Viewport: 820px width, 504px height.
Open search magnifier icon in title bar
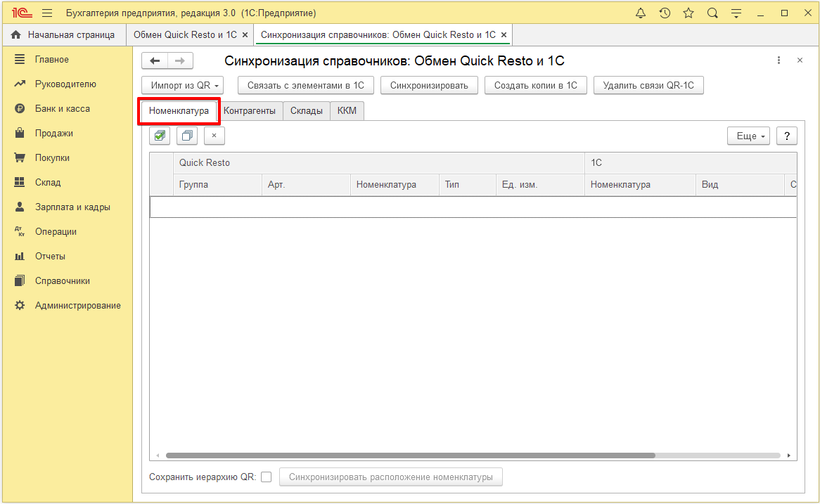tap(712, 13)
